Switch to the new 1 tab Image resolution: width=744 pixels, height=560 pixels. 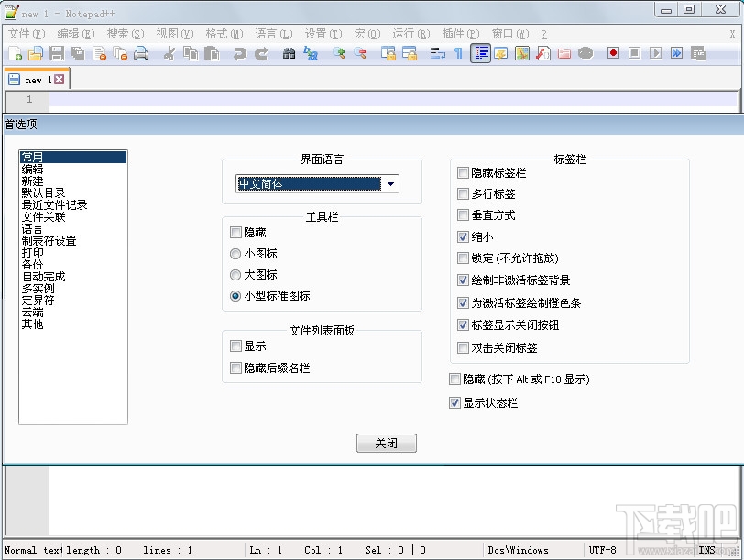tap(37, 79)
